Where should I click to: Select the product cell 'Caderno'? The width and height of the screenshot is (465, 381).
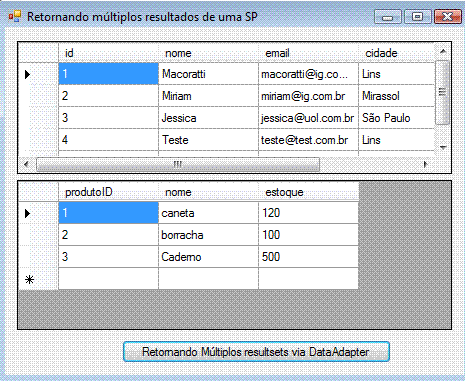click(x=208, y=257)
